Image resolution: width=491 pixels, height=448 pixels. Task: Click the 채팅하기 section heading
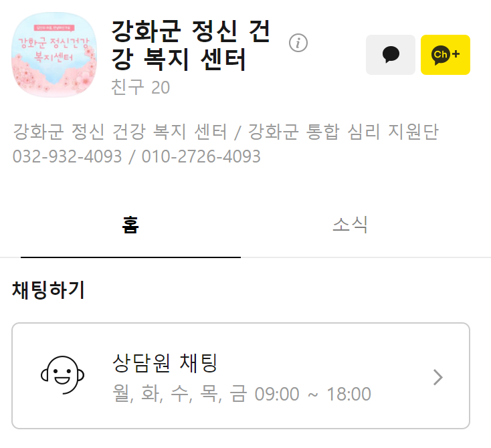coord(49,290)
